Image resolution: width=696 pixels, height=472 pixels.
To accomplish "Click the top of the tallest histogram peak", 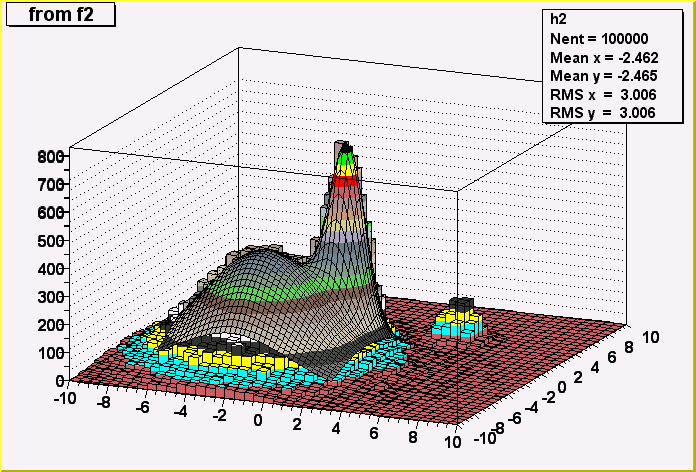I will 343,145.
